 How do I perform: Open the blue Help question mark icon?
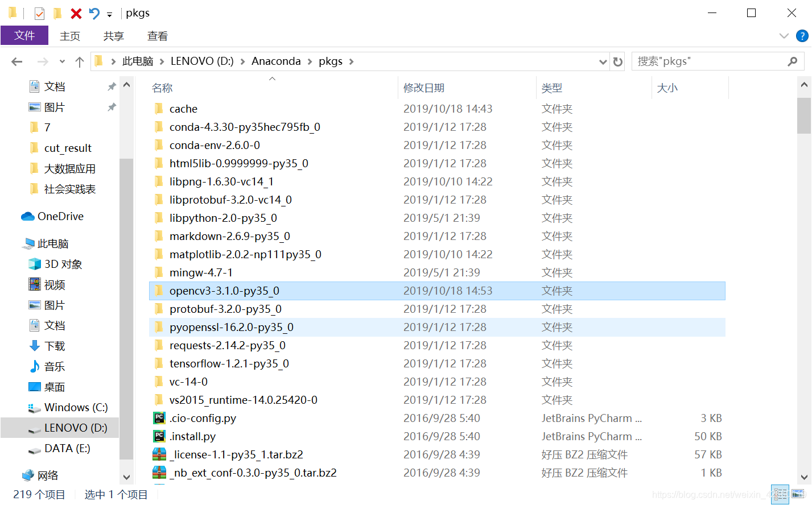point(802,36)
